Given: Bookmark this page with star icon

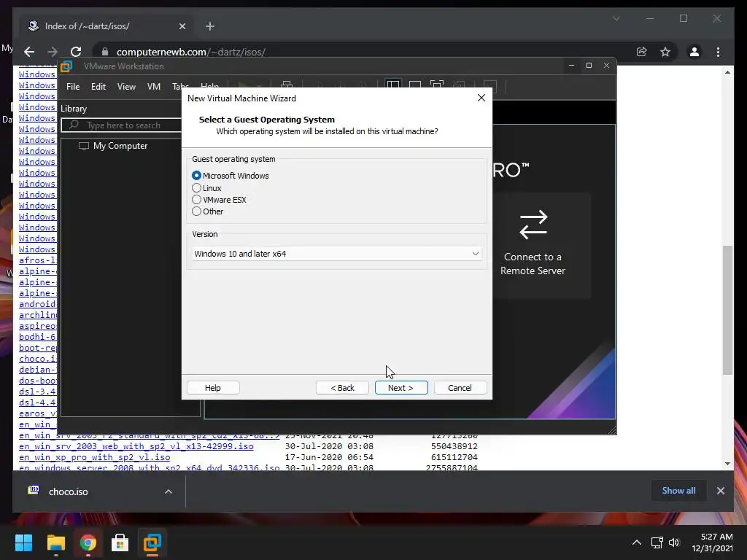Looking at the screenshot, I should coord(665,52).
